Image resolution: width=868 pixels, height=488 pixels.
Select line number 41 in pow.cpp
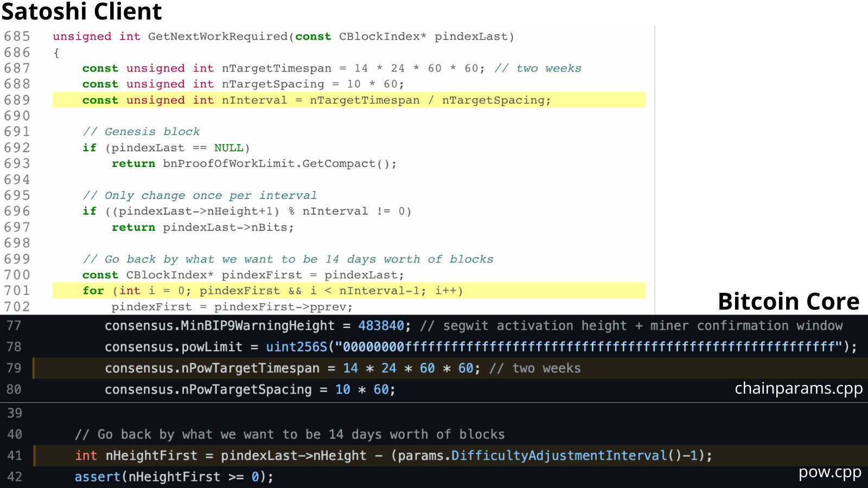click(x=15, y=455)
